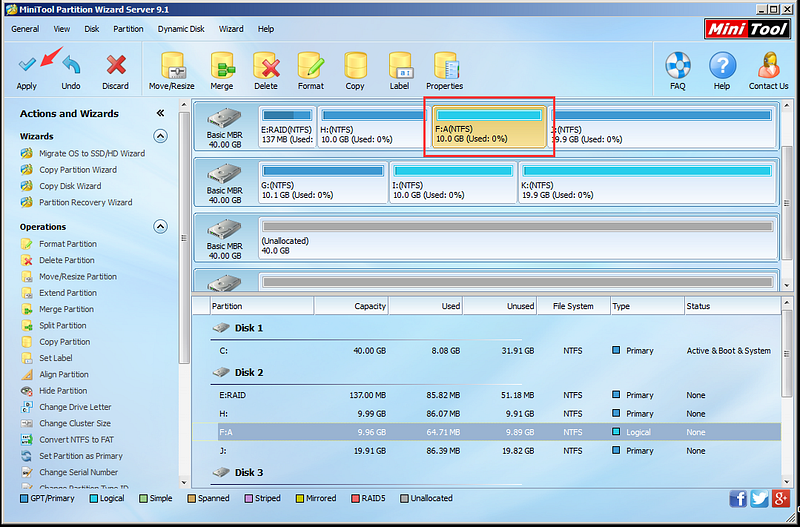
Task: Open the FAQ lifebuoy icon
Action: tap(678, 71)
